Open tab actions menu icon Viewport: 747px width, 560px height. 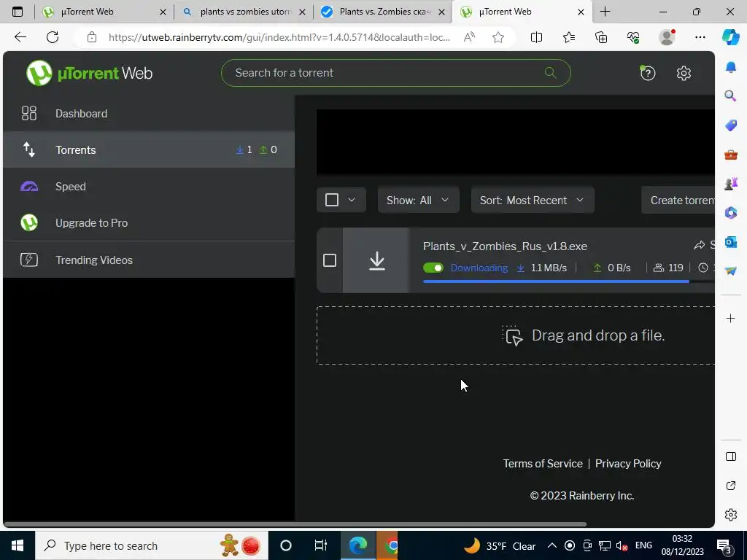pos(18,12)
